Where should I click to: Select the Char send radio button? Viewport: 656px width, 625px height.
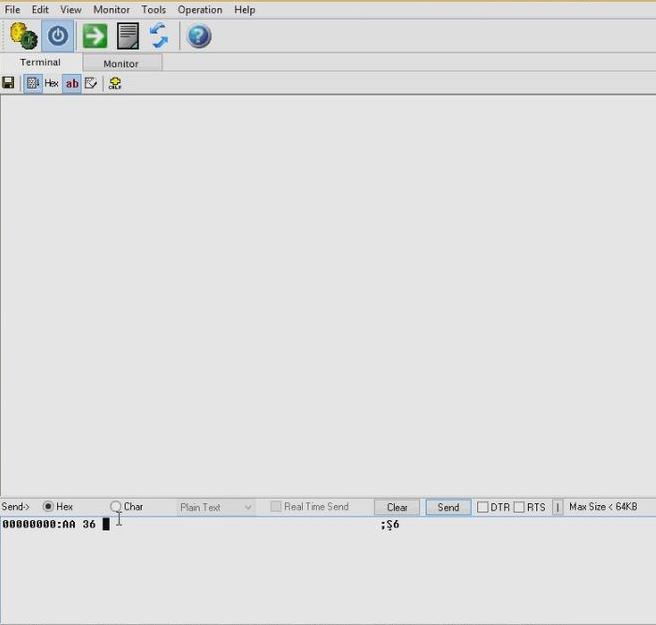click(116, 507)
